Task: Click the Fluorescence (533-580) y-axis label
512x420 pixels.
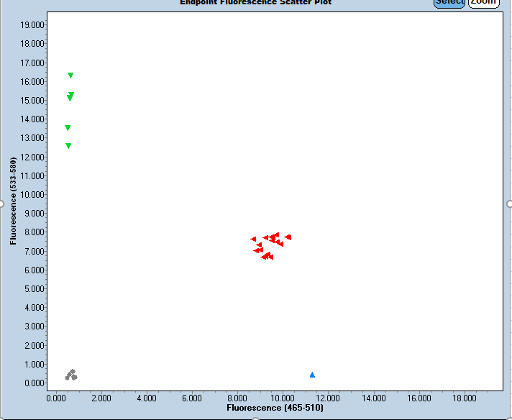Action: pyautogui.click(x=14, y=201)
